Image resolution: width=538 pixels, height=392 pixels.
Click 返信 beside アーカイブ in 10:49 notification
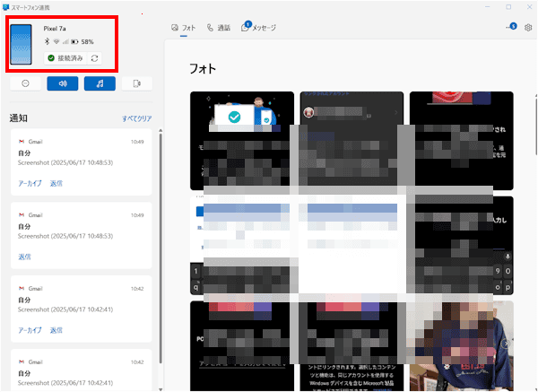(x=56, y=183)
